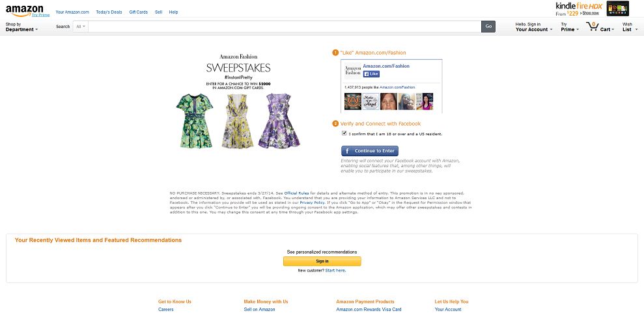Click the Facebook Like button
This screenshot has height=315, width=644.
click(371, 74)
